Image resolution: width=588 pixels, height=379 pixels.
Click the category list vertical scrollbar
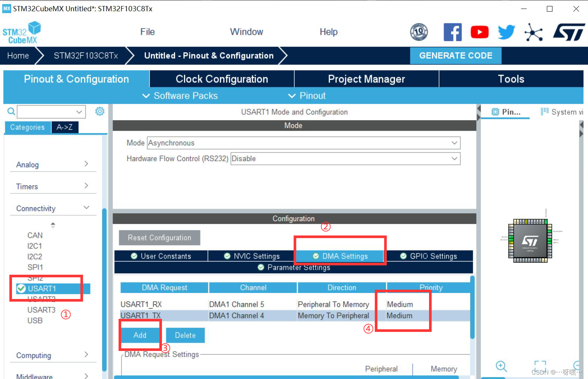click(x=104, y=290)
